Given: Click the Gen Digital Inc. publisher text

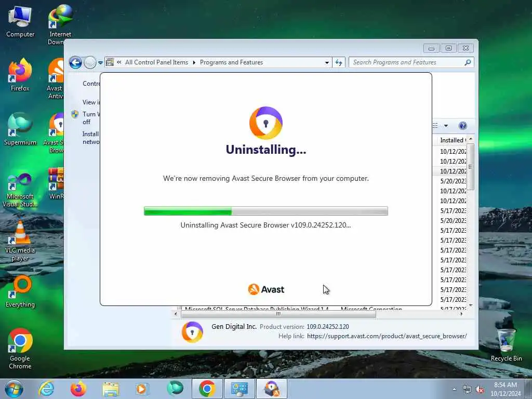Looking at the screenshot, I should [234, 326].
